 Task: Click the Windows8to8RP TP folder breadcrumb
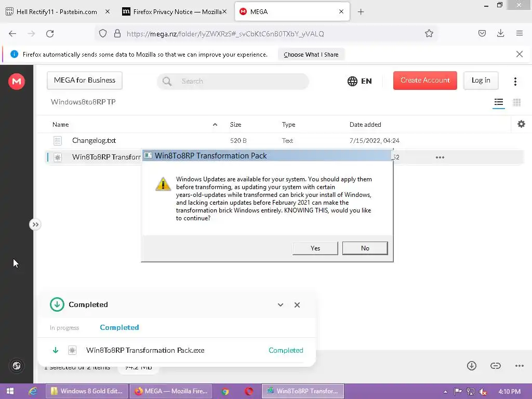tap(83, 102)
